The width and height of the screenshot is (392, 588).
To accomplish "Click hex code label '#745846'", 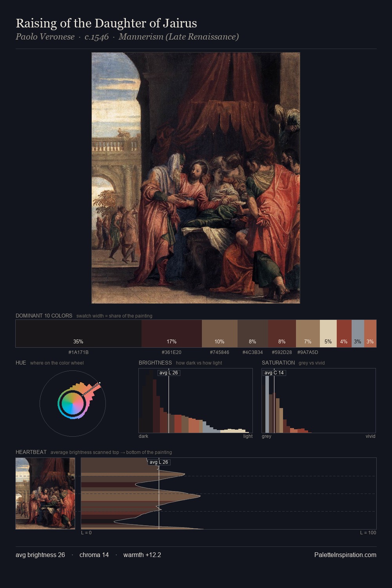I will [220, 352].
